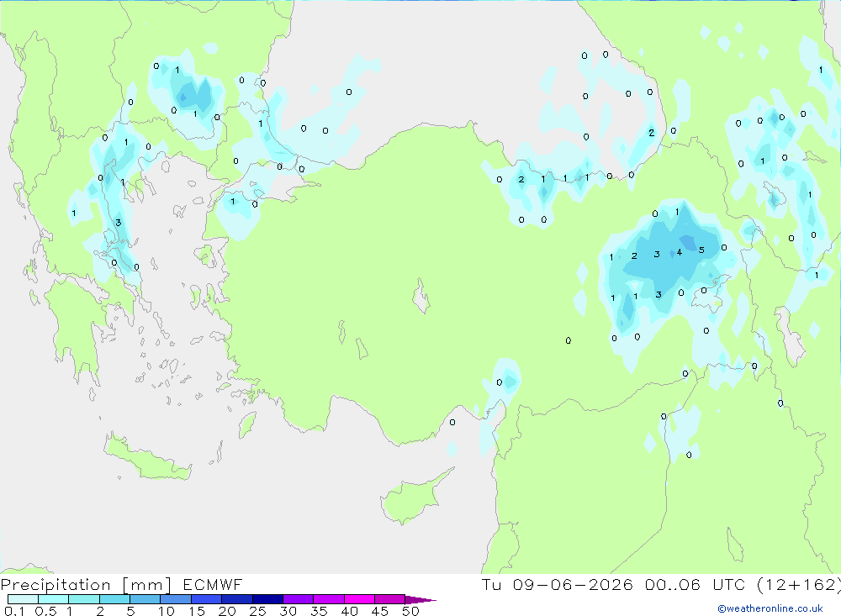Click the '45' legend scale label
The width and height of the screenshot is (841, 616).
pos(380,611)
